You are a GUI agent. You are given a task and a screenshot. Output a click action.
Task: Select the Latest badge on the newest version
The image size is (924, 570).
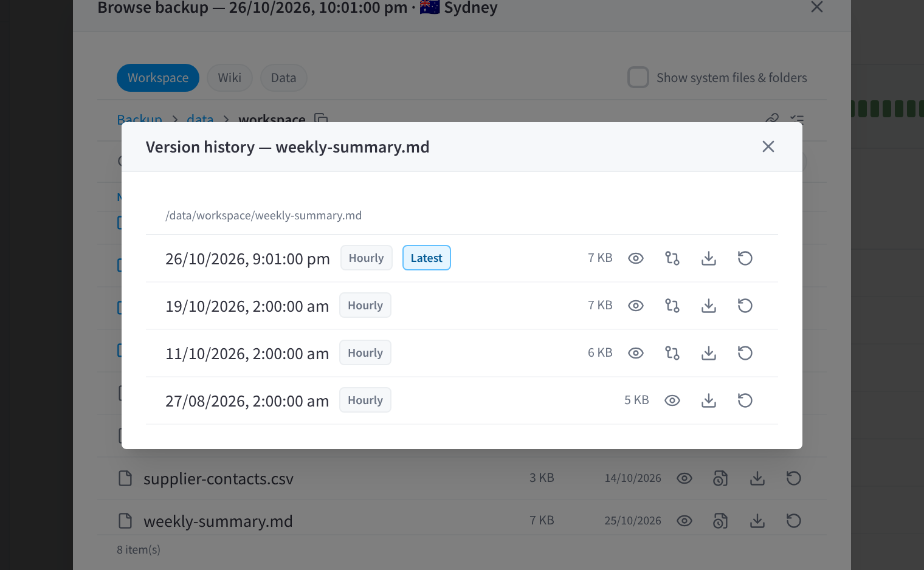pos(427,258)
